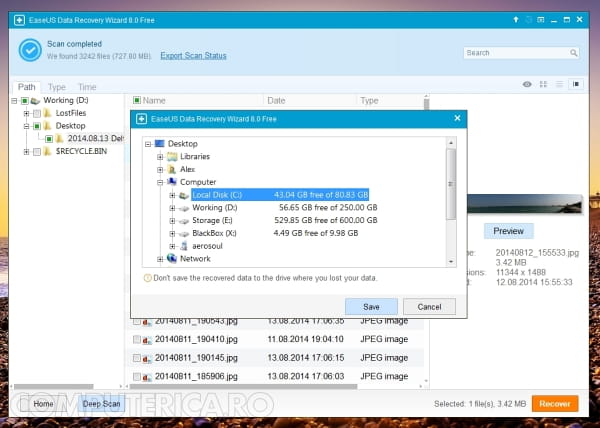Select the detail pane view icon
The width and height of the screenshot is (600, 428).
point(576,84)
